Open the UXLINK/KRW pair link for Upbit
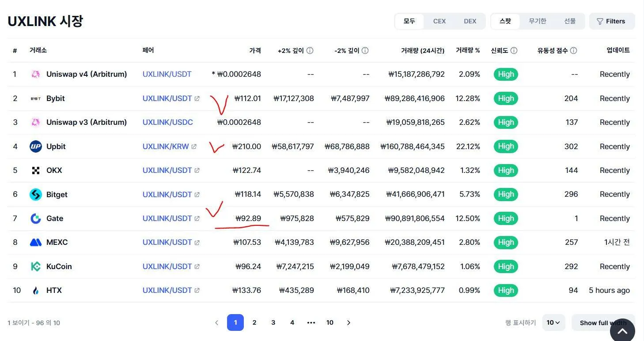Screen dimensions: 644x341 pyautogui.click(x=166, y=146)
